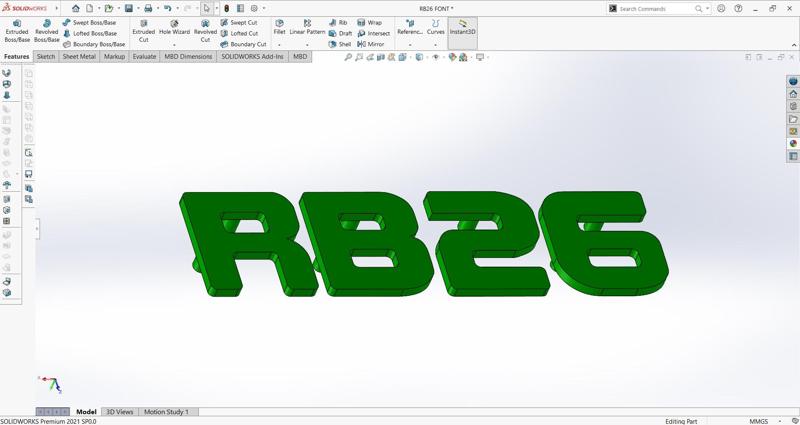Image resolution: width=800 pixels, height=425 pixels.
Task: Switch to the Evaluate tab
Action: 144,57
